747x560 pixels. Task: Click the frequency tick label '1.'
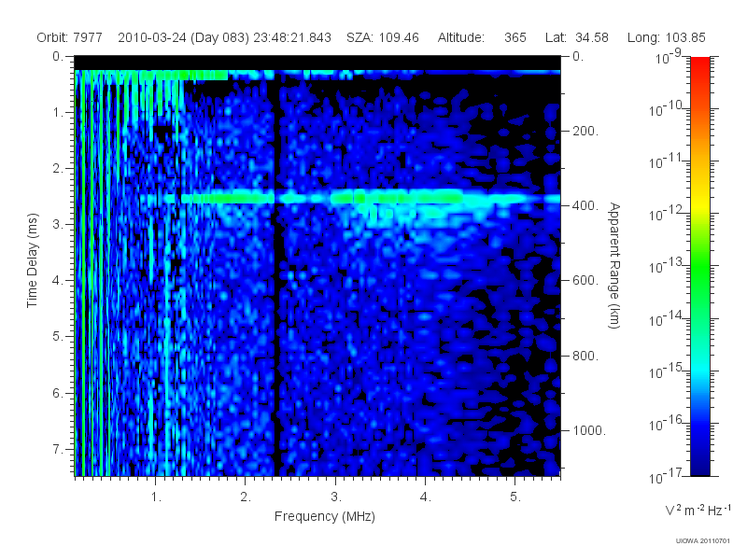coord(156,497)
